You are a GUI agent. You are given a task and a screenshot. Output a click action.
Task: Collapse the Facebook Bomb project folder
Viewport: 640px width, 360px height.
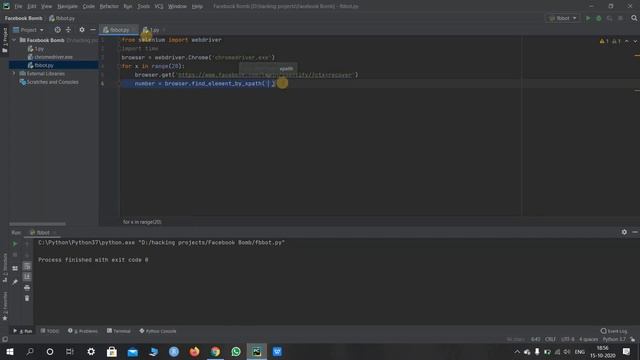(14, 40)
